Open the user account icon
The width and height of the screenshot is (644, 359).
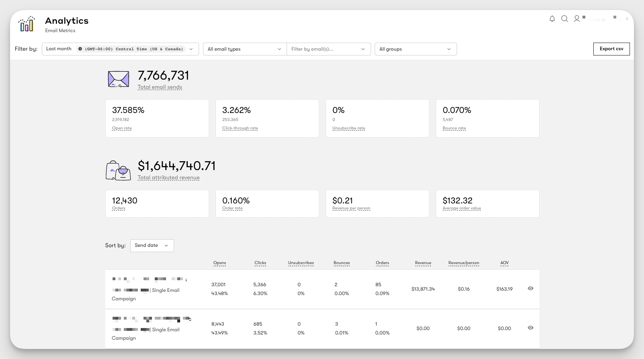coord(577,18)
